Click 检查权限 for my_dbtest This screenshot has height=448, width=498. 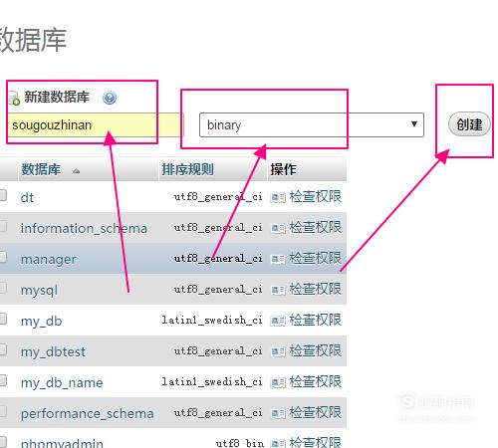click(x=315, y=350)
